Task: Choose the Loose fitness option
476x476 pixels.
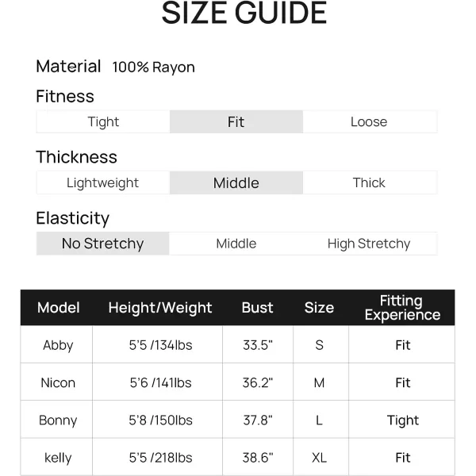Action: 369,122
